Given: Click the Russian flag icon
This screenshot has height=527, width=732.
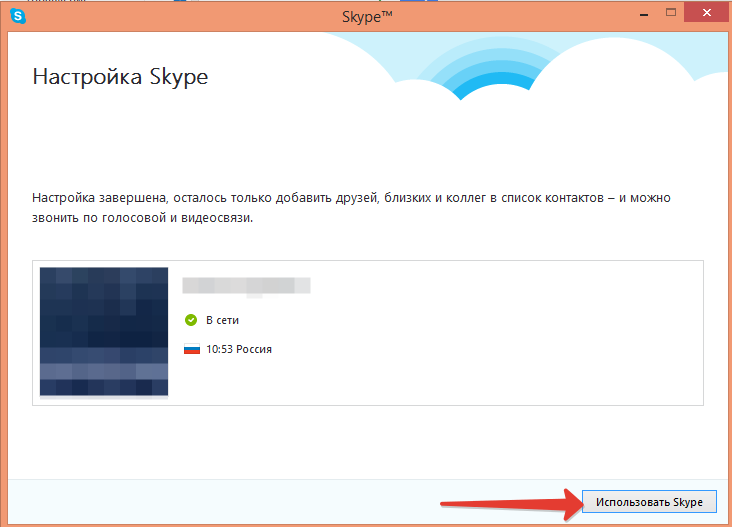Looking at the screenshot, I should 192,349.
